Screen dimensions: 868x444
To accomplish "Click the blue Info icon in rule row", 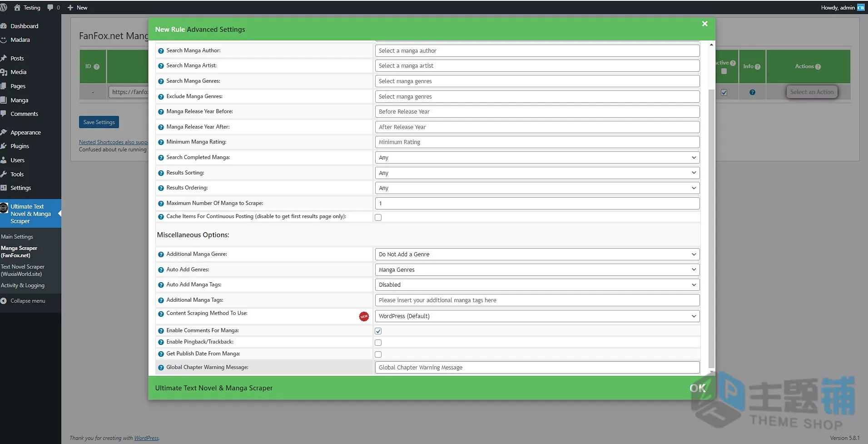I will (752, 92).
